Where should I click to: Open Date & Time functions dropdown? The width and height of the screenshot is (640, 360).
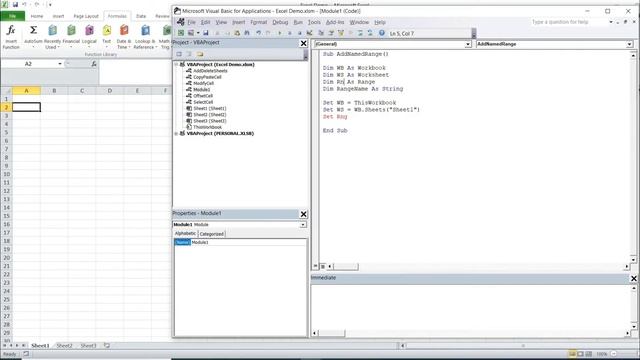point(124,37)
